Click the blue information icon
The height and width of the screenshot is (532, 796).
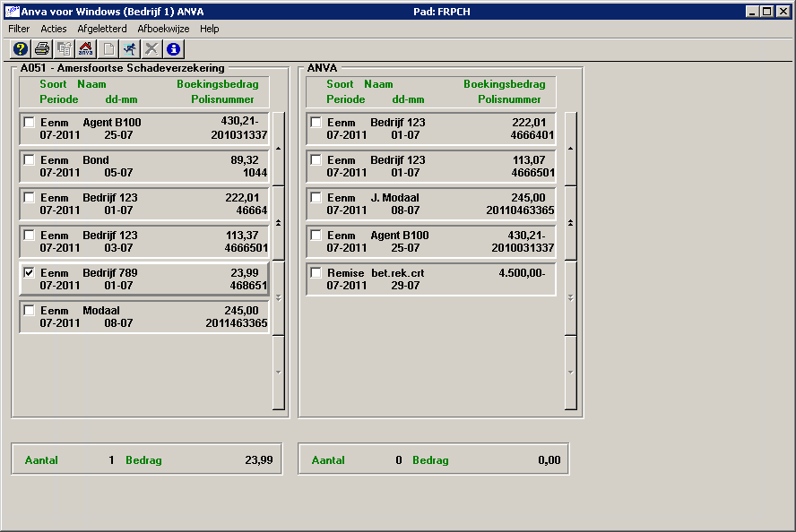[x=174, y=49]
